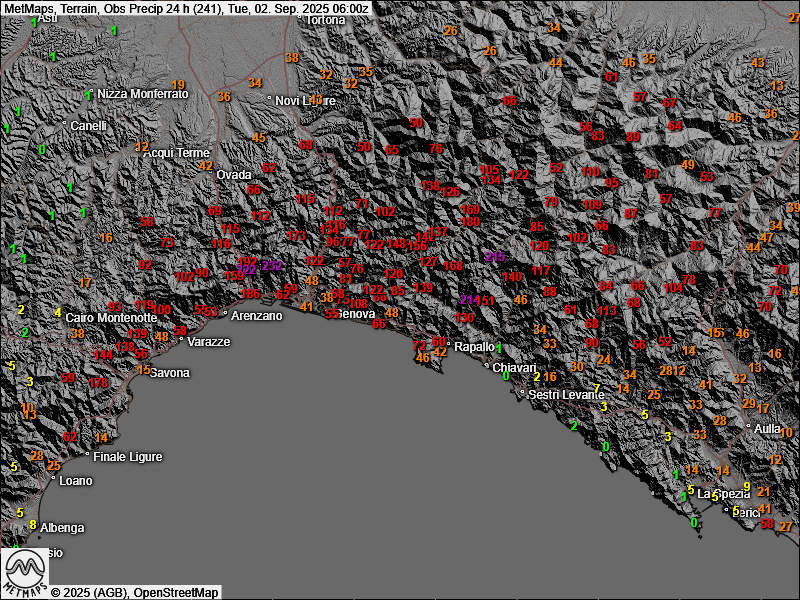Screen dimensions: 800x600
Task: Select the red 173 precipitation value
Action: point(296,236)
